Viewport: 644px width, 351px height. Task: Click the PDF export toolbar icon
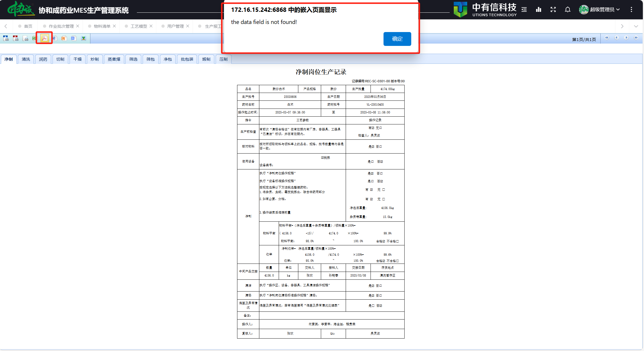point(44,38)
